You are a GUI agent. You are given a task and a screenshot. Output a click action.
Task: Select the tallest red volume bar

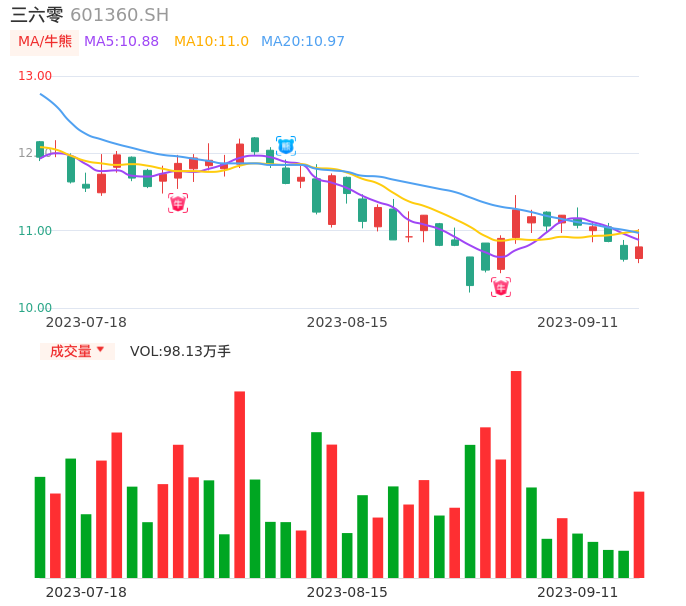516,474
